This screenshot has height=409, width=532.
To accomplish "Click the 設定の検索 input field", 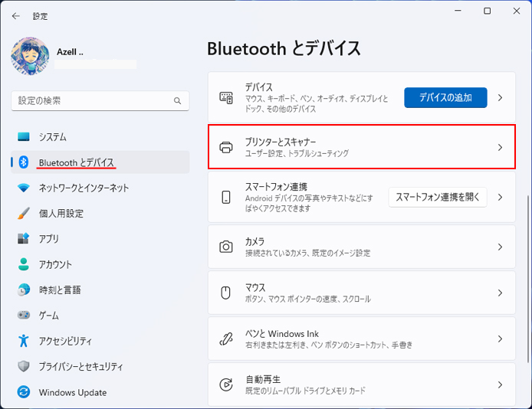I will pos(100,100).
